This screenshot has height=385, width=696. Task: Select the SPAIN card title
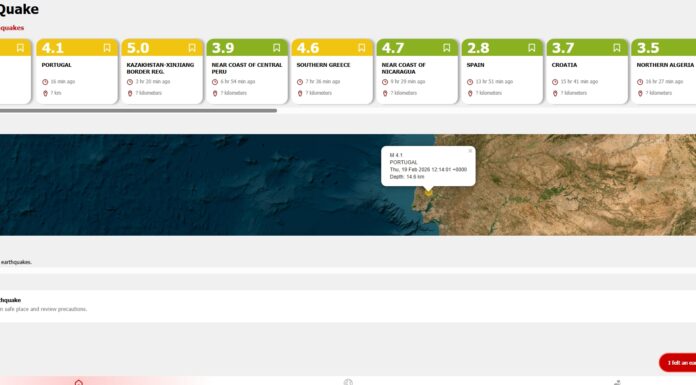(x=475, y=65)
